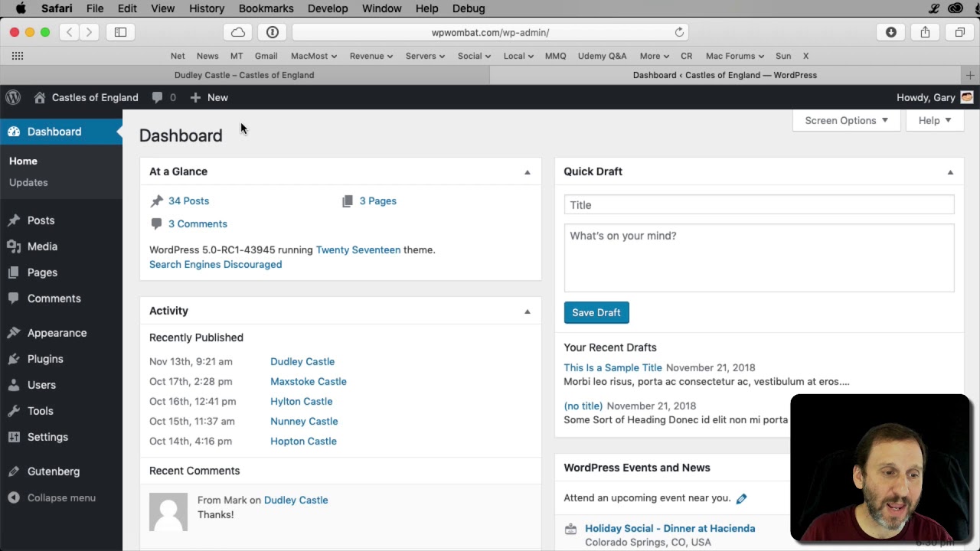Image resolution: width=980 pixels, height=551 pixels.
Task: Open Safari downloads icon
Action: (891, 32)
